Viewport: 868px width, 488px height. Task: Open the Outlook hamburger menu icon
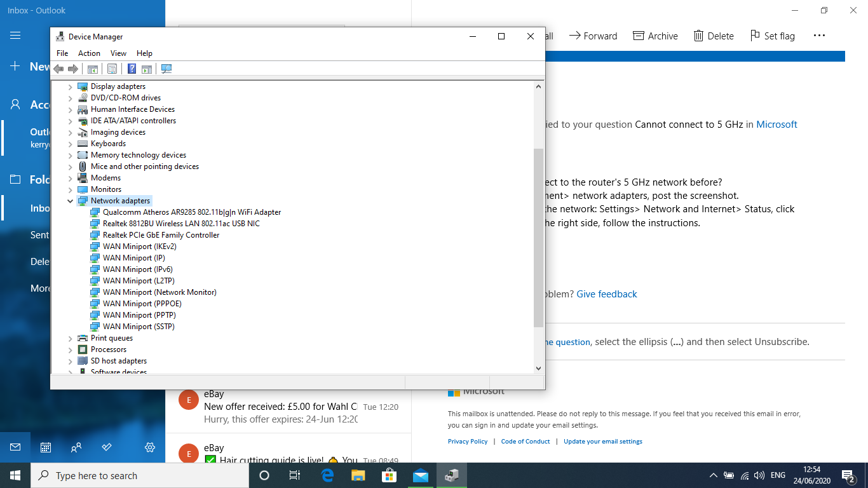click(15, 36)
